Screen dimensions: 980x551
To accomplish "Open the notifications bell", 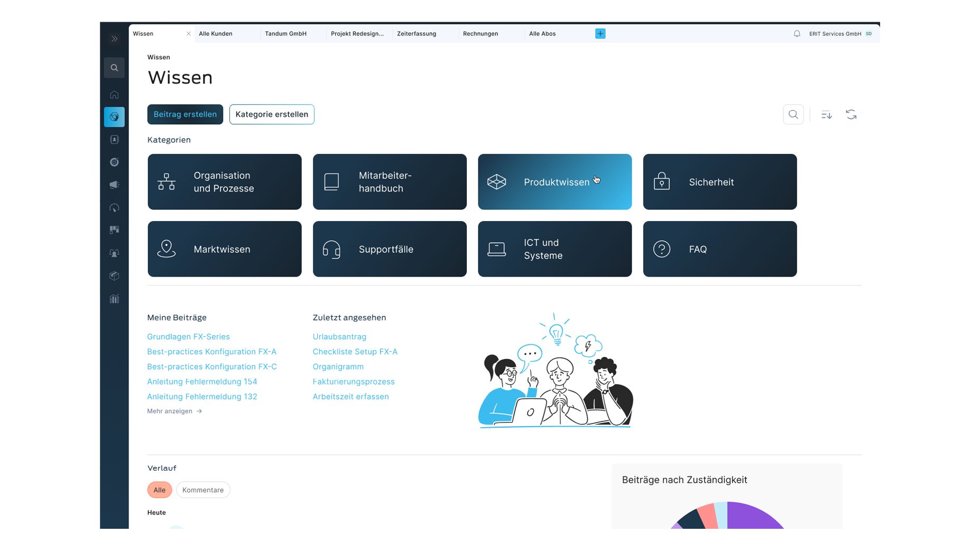I will point(797,33).
